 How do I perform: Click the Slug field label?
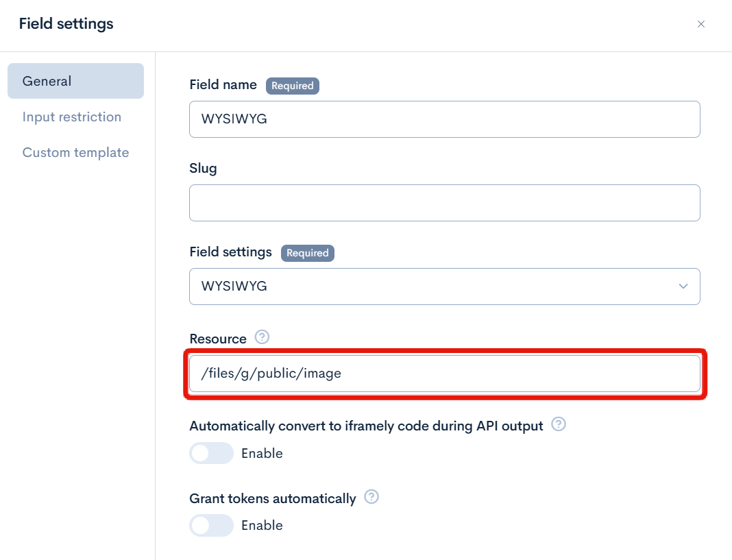203,169
